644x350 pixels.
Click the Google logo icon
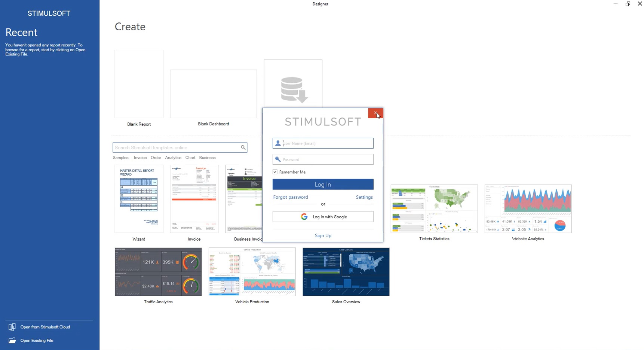304,217
